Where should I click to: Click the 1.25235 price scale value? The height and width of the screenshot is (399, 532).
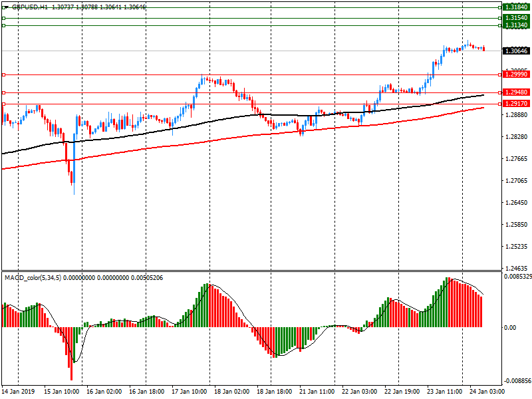click(x=517, y=246)
